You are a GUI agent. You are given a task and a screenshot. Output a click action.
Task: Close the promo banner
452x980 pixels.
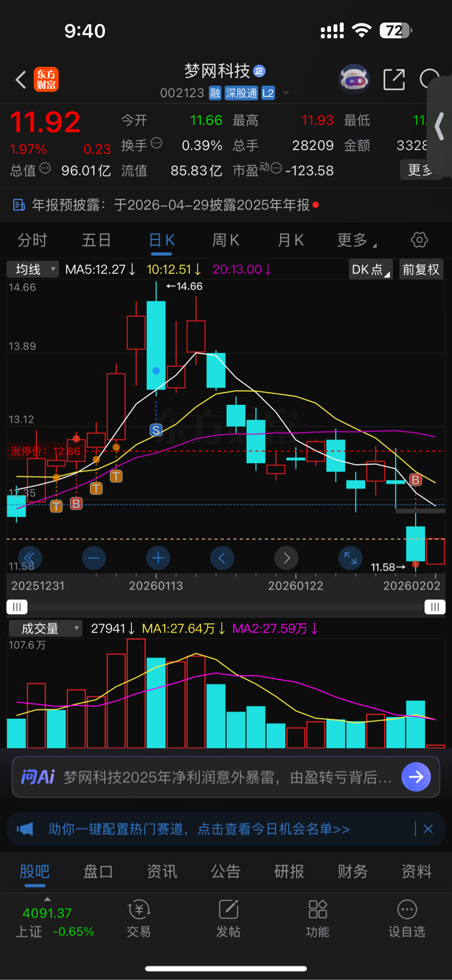click(428, 829)
